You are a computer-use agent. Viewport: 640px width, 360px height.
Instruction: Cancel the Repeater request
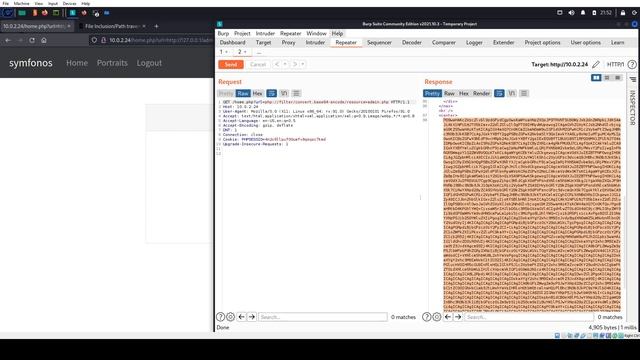258,64
